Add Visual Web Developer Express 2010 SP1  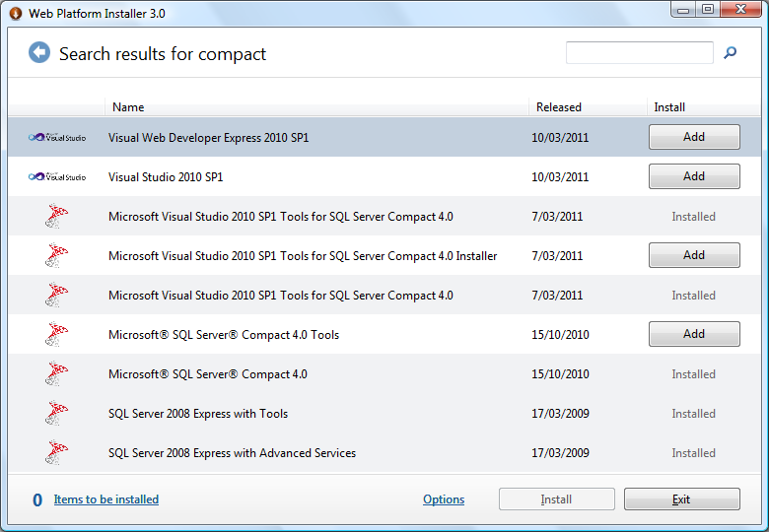coord(694,137)
